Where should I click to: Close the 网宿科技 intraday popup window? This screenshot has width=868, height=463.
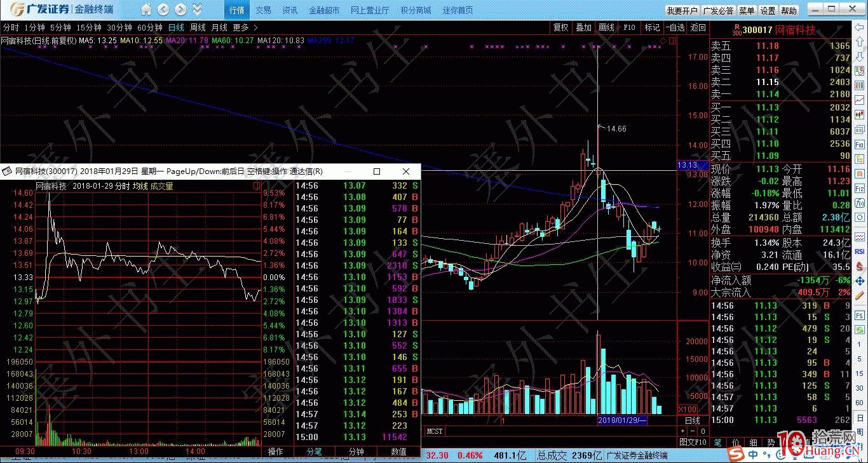tap(406, 171)
